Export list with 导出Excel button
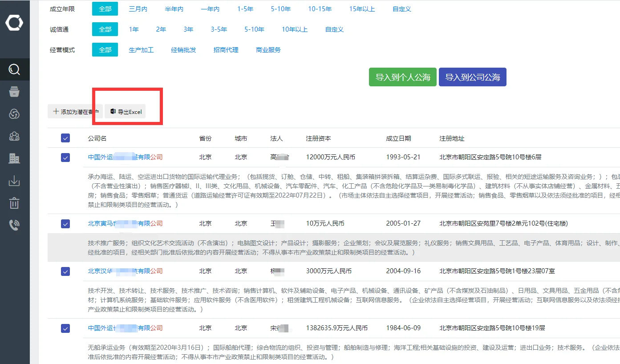Screen dimensions: 620x364 tap(126, 112)
